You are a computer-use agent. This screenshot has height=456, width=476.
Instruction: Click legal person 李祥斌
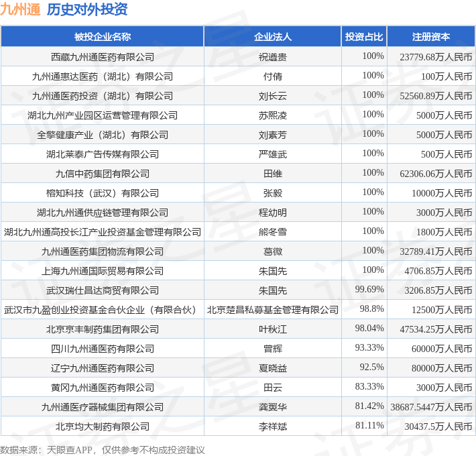273,426
